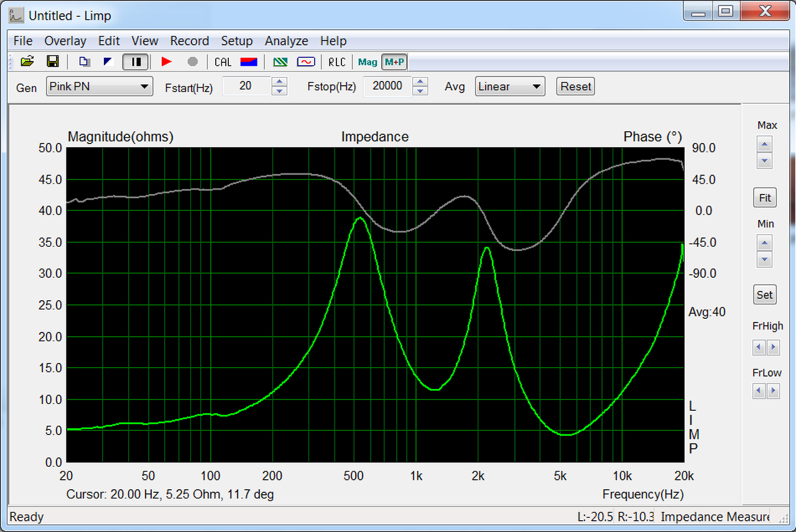Open the Record menu
Viewport: 796px width, 532px height.
pos(190,41)
